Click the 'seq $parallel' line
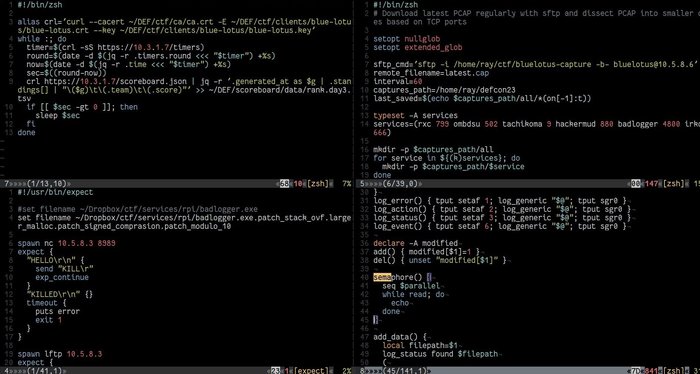 point(411,286)
